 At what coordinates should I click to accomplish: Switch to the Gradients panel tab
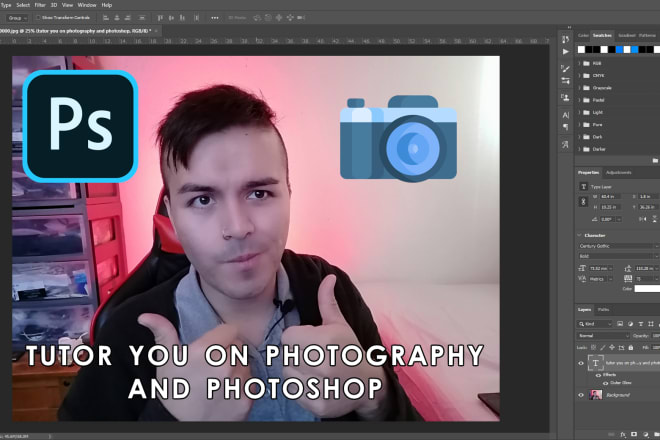[x=626, y=35]
